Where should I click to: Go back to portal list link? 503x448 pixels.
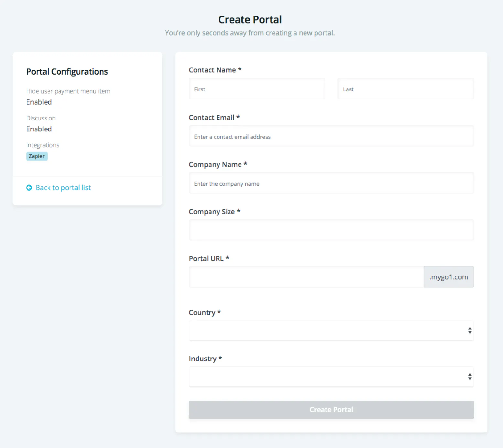[63, 188]
